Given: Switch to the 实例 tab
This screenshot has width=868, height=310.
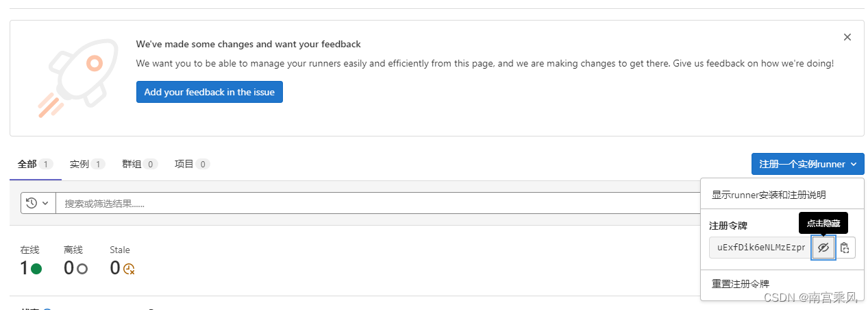Looking at the screenshot, I should (x=87, y=164).
